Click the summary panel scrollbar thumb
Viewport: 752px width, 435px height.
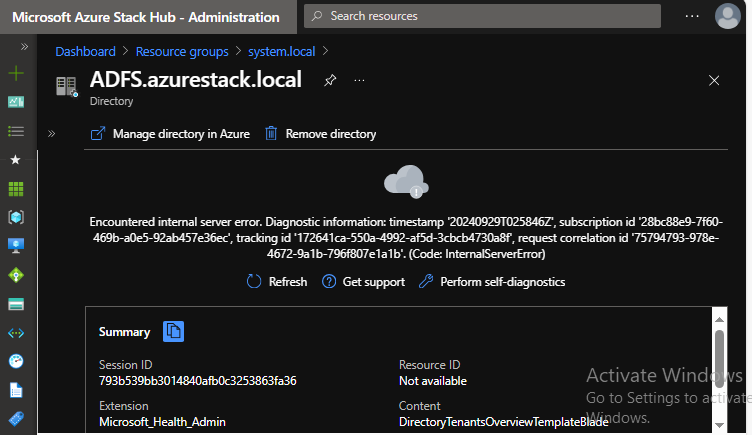(719, 358)
